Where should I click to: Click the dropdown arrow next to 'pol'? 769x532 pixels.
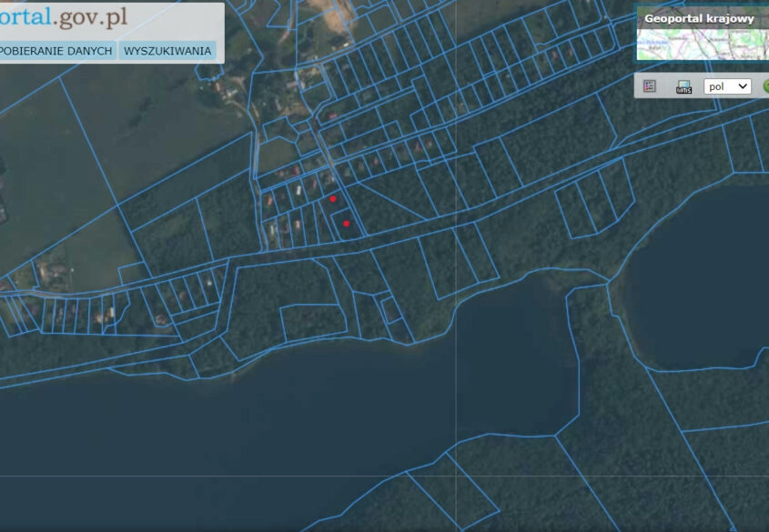[743, 86]
